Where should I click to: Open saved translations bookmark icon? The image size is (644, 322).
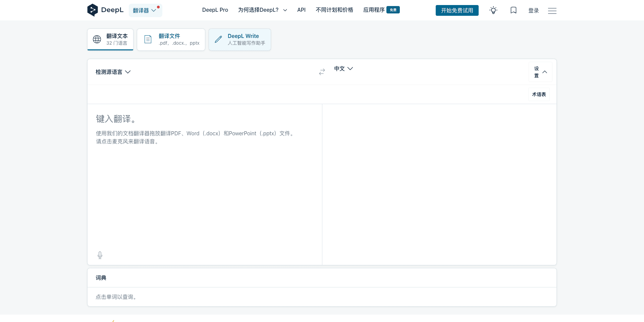pos(513,10)
